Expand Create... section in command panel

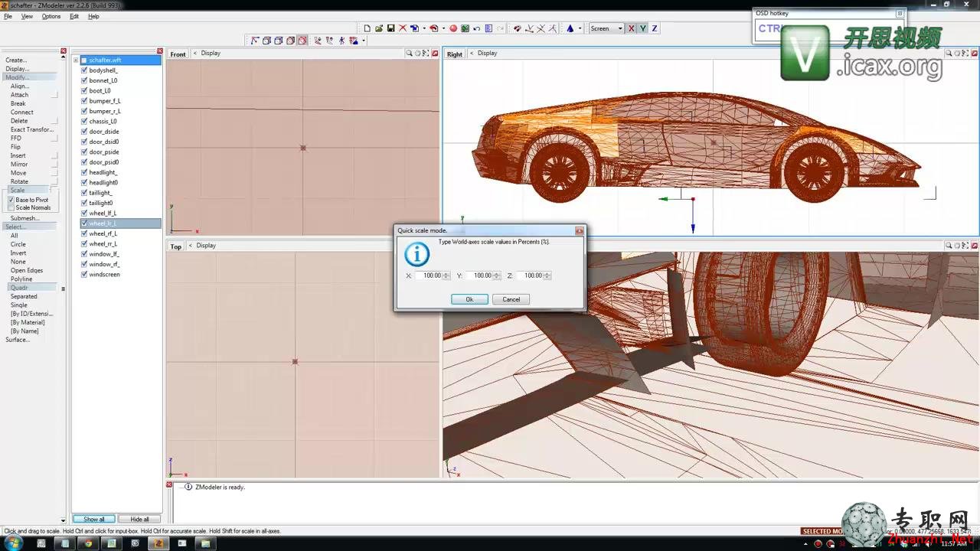click(16, 60)
